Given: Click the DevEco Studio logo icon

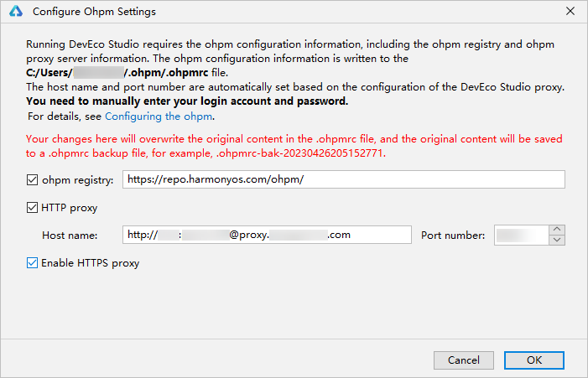Looking at the screenshot, I should [x=16, y=11].
